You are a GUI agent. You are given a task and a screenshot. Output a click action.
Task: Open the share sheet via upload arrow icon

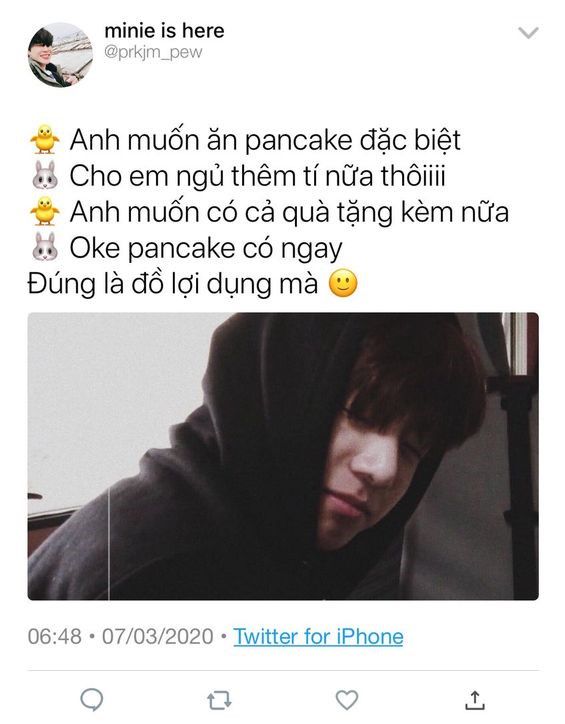[x=475, y=700]
